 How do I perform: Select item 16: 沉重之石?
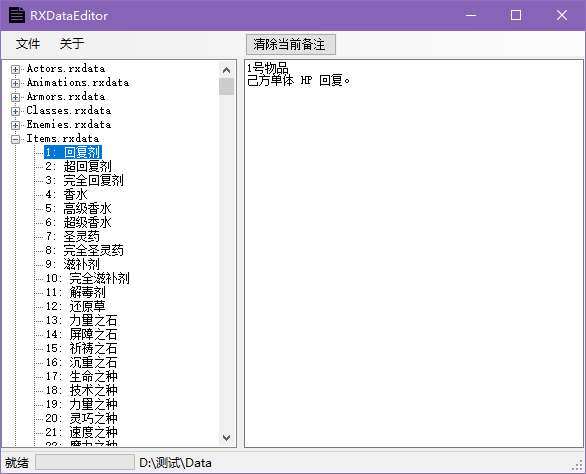tap(81, 363)
